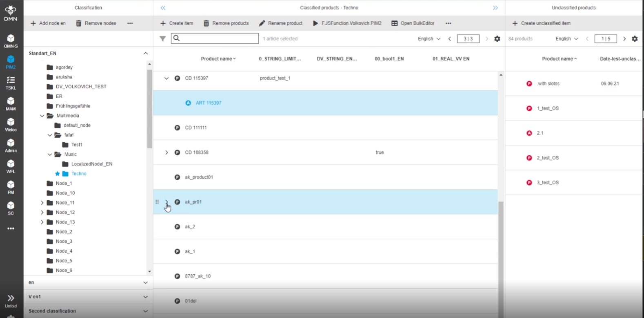Expand the ak_pr01 product row
This screenshot has height=318, width=644.
[x=167, y=202]
